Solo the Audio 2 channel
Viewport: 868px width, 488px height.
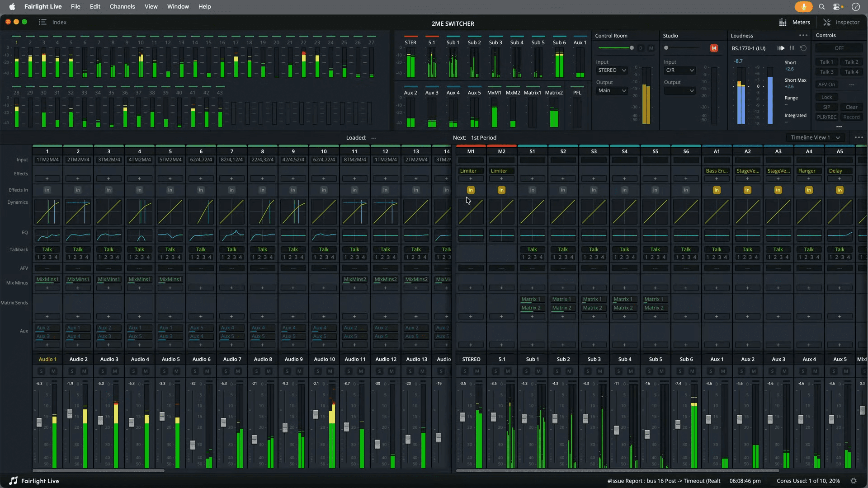point(72,371)
